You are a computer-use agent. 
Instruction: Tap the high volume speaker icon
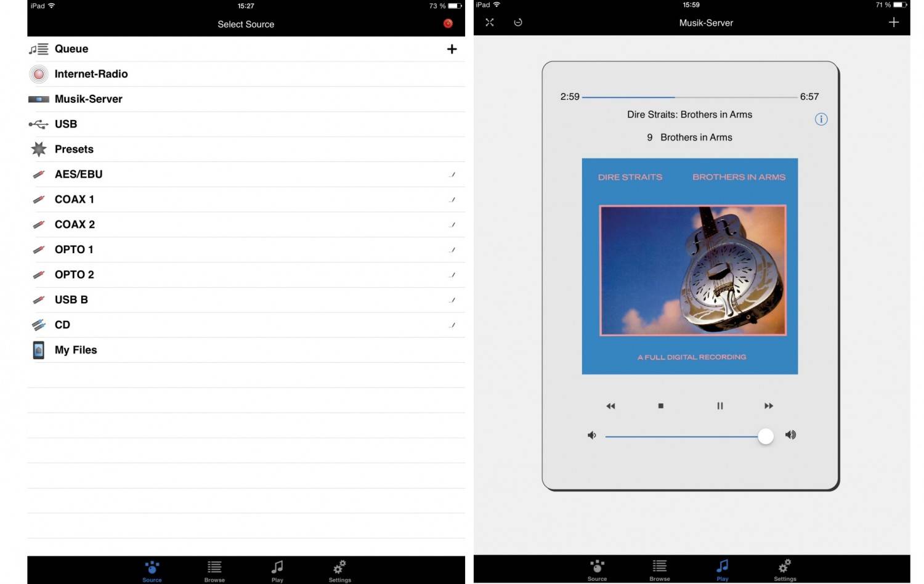791,435
